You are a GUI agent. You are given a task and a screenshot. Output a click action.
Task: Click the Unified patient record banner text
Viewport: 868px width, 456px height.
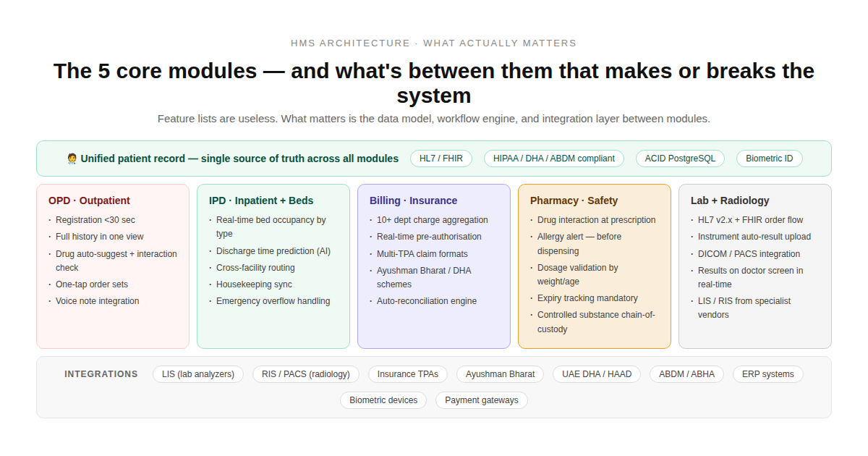pyautogui.click(x=239, y=159)
